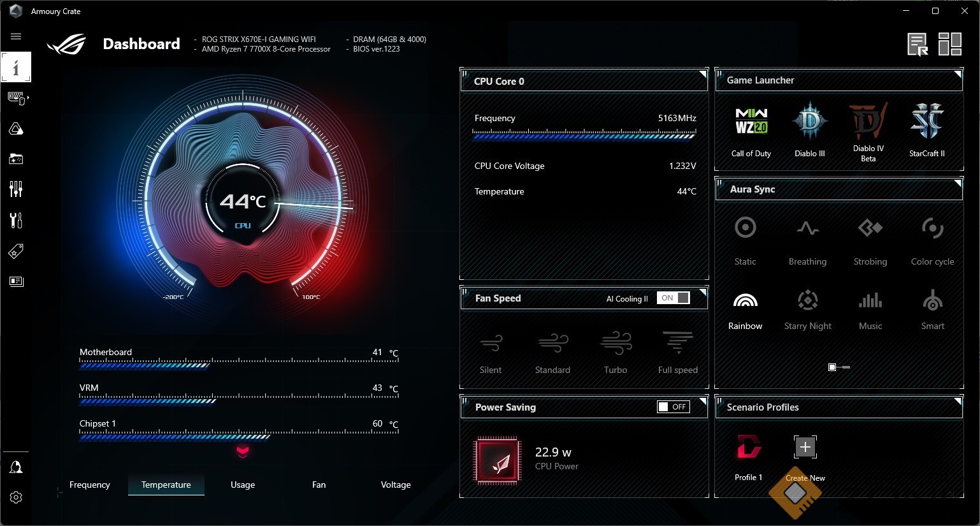Screen dimensions: 980x526
Task: Open the Aura Sync triangle icon in the sidebar
Action: tap(16, 129)
